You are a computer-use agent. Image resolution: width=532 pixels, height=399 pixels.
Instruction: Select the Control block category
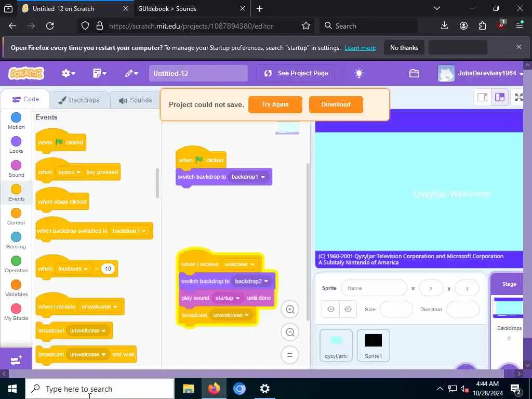(x=16, y=217)
